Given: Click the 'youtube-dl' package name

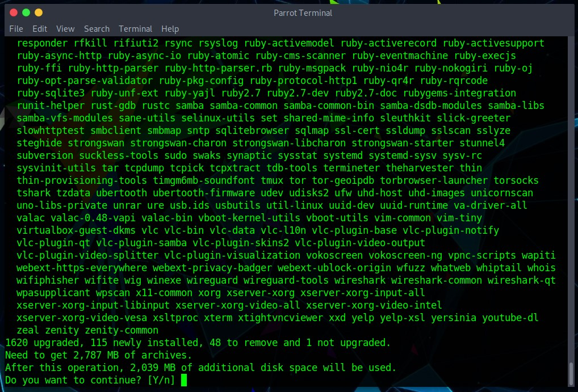Looking at the screenshot, I should 510,318.
